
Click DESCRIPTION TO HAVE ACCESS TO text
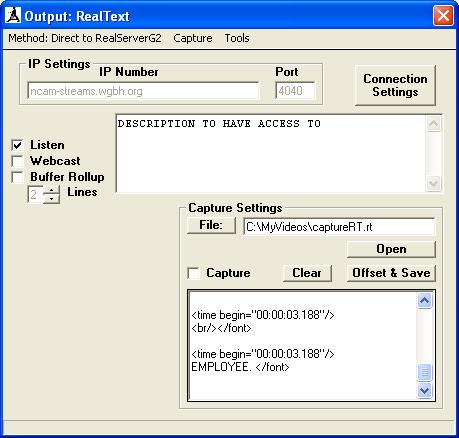(219, 124)
